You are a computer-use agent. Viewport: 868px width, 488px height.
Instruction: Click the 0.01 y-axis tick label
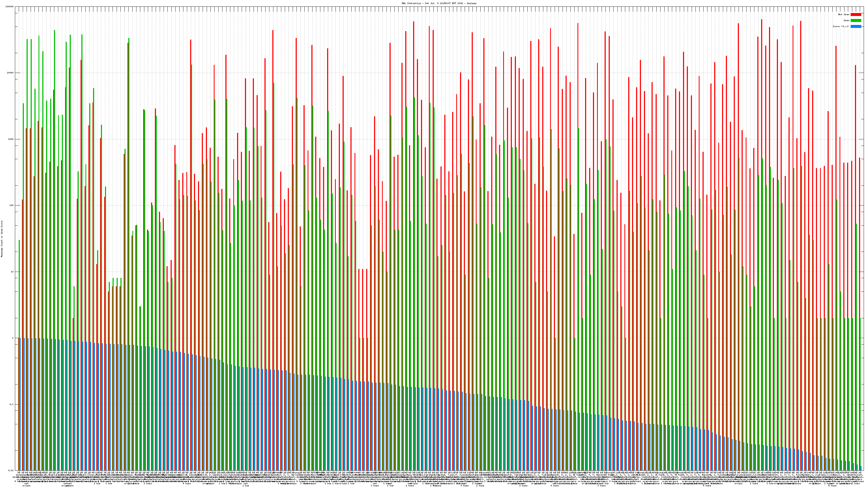point(11,470)
